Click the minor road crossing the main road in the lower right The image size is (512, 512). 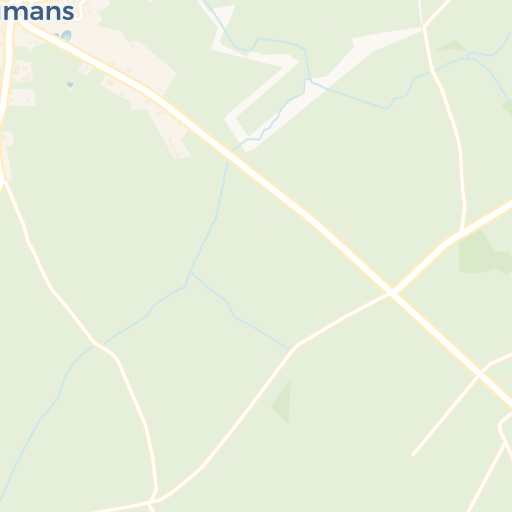point(479,375)
